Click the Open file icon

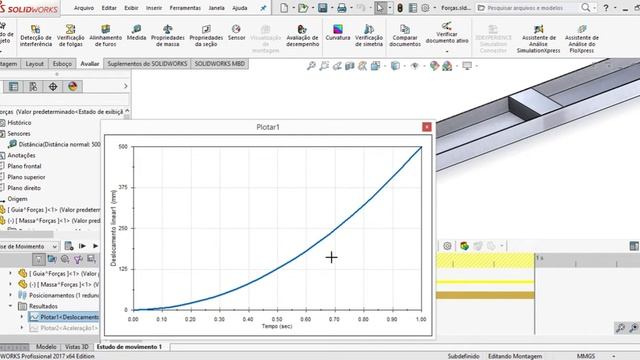click(303, 8)
